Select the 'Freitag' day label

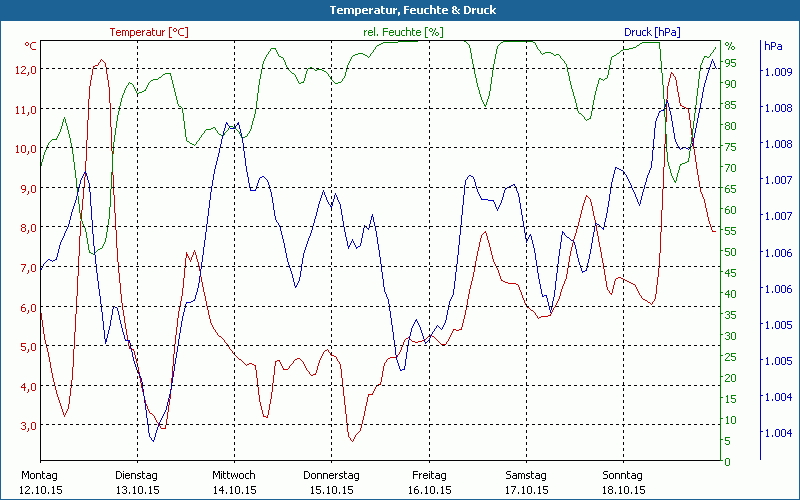point(428,475)
